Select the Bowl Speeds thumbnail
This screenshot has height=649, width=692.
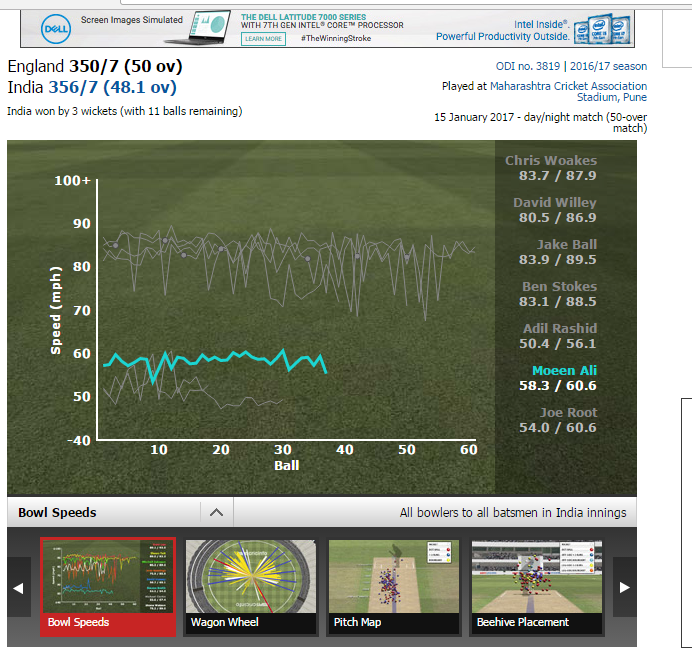pos(108,587)
